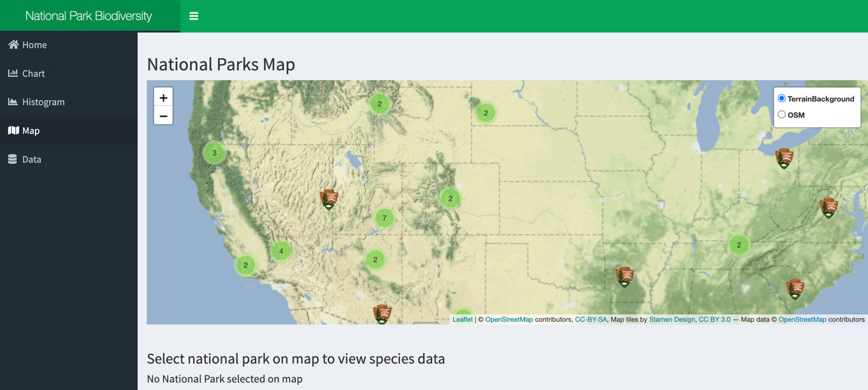
Task: Expand the cluster of 7 parks
Action: pos(384,218)
